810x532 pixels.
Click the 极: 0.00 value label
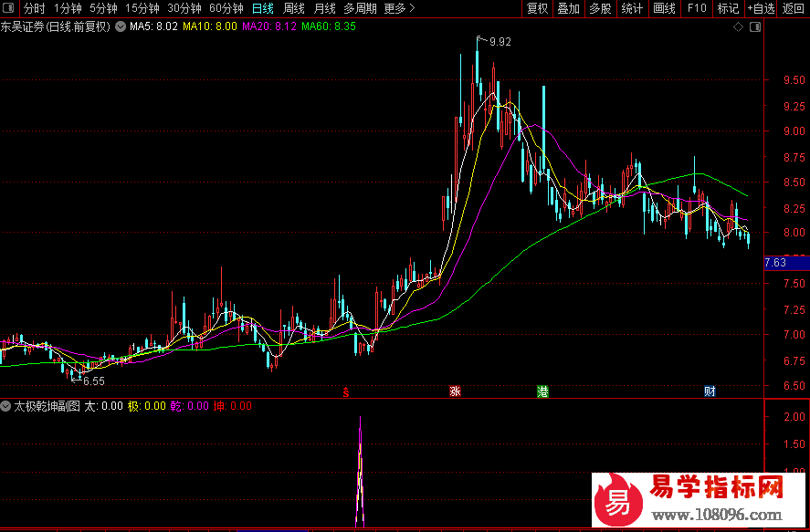pos(147,406)
